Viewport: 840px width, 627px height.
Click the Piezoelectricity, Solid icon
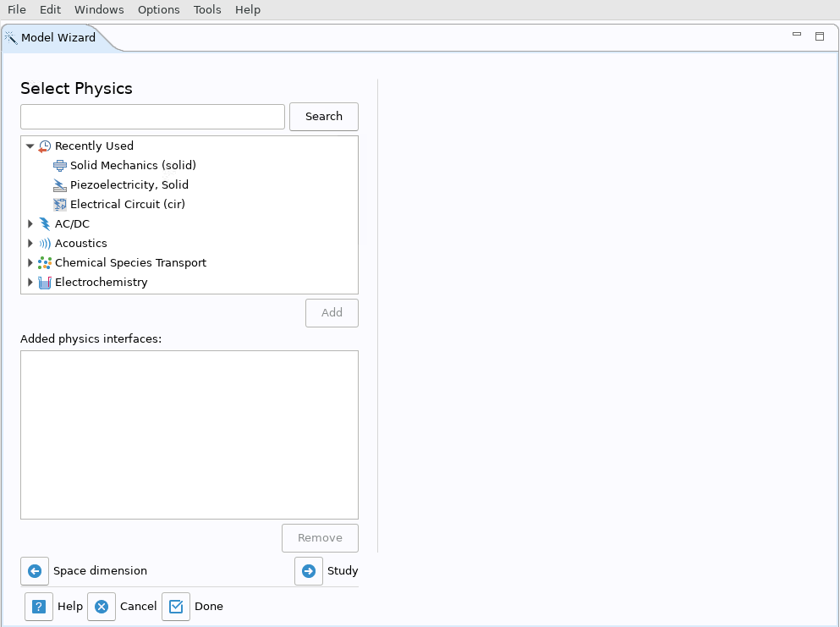[x=59, y=185]
